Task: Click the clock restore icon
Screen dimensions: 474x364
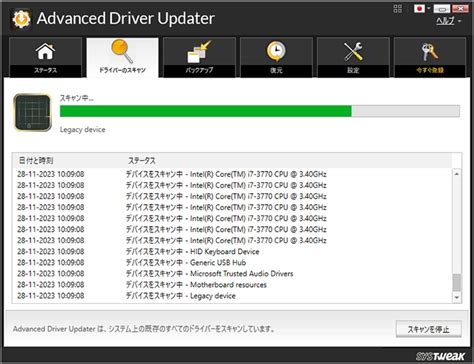Action: pyautogui.click(x=276, y=52)
